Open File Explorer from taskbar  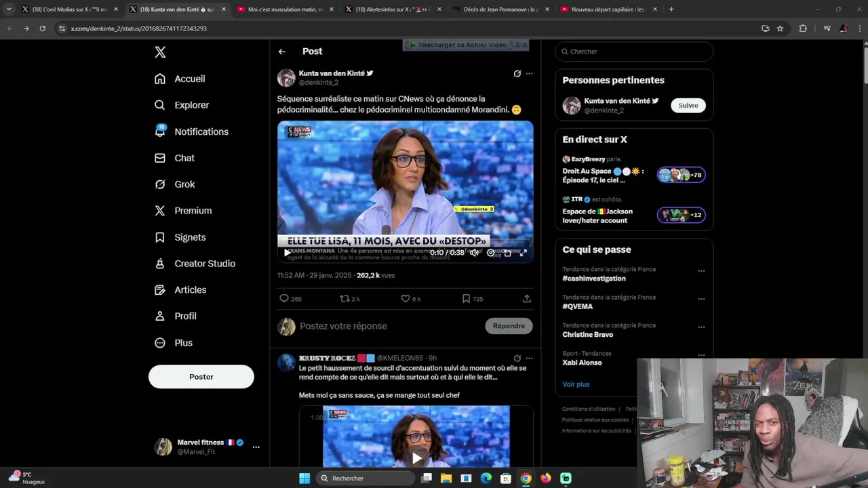click(446, 479)
